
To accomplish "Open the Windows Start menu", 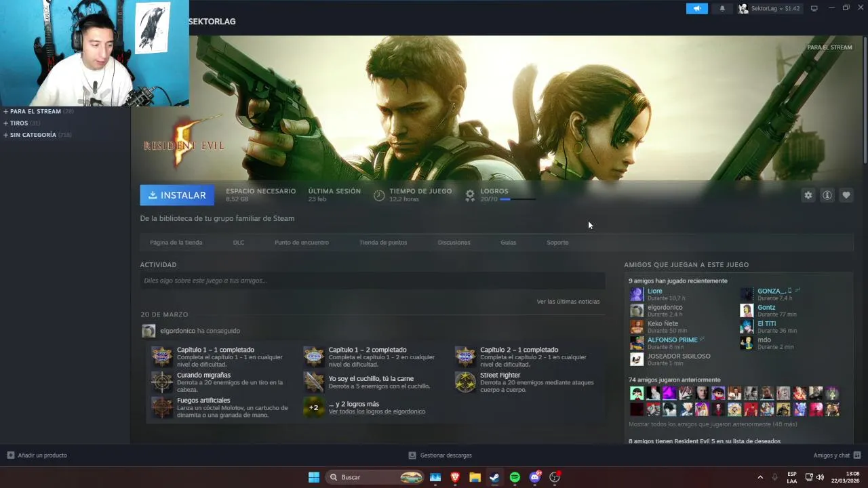I will tap(314, 477).
